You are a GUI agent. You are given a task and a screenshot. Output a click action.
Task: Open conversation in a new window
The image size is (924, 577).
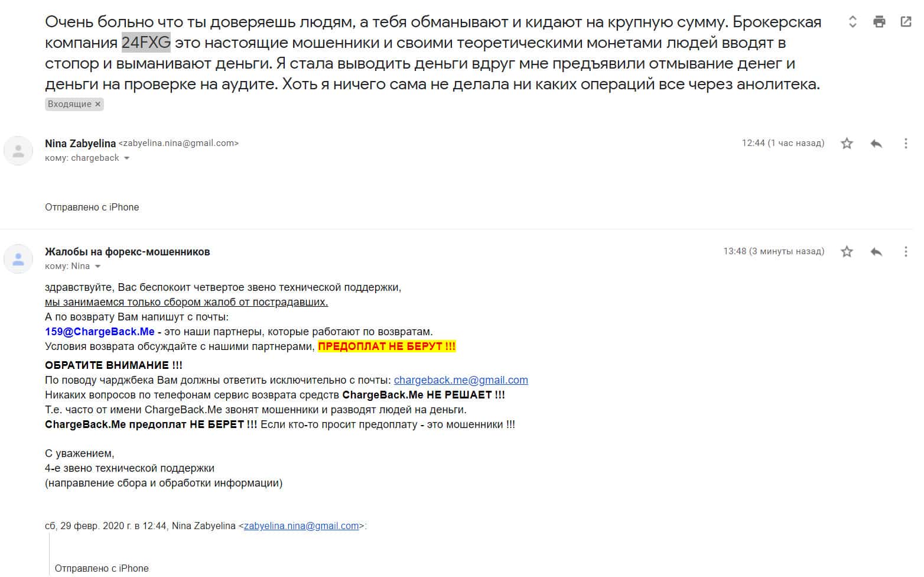[x=905, y=22]
